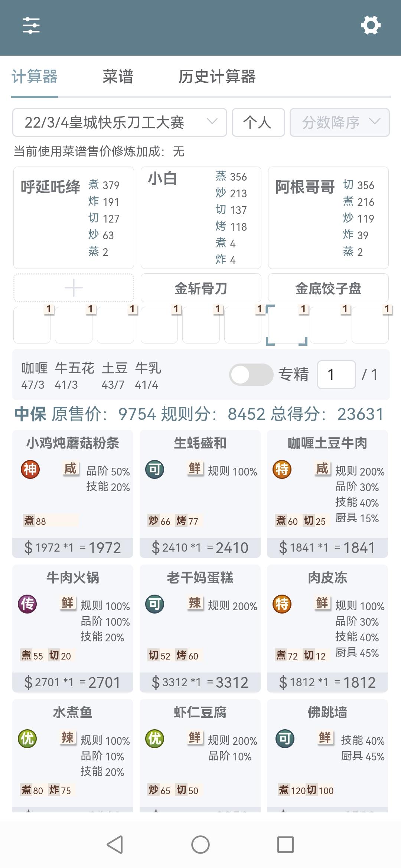Image resolution: width=401 pixels, height=868 pixels.
Task: Click the 优 rank badge on 水煮鱼
Action: 27,739
